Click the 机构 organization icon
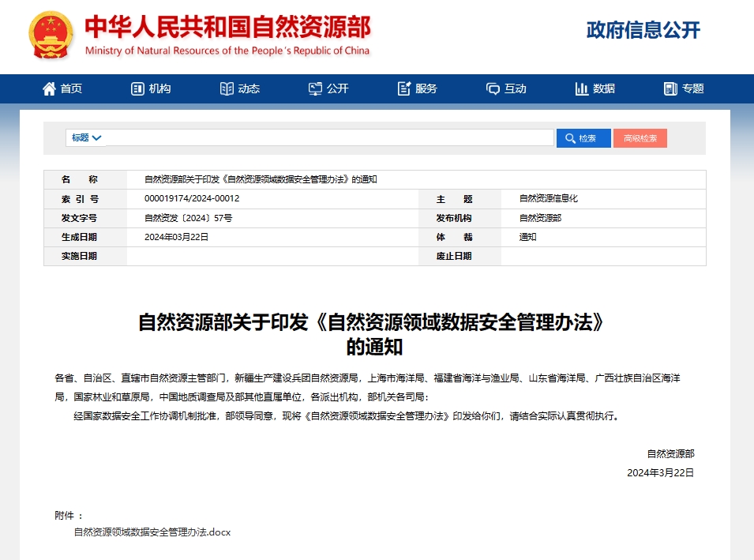The height and width of the screenshot is (560, 754). (x=137, y=88)
